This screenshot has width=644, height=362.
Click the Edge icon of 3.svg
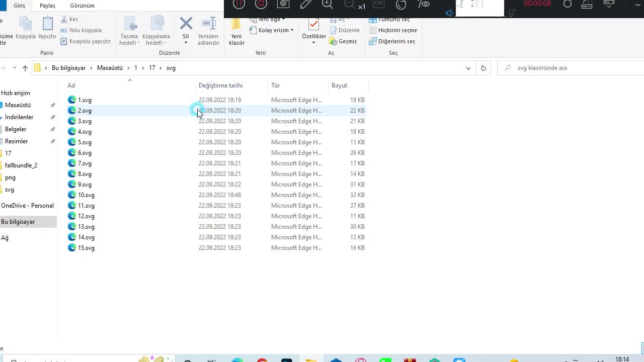click(x=72, y=121)
